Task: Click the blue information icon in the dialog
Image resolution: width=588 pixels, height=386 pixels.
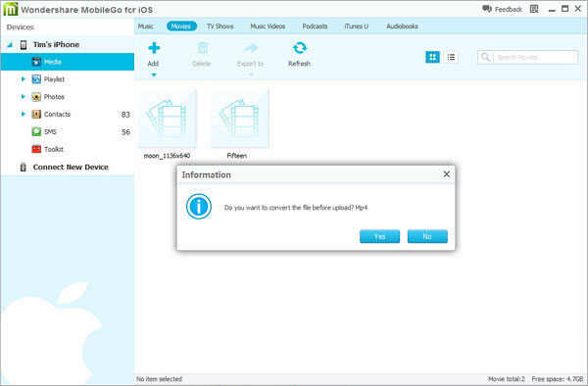Action: coord(199,206)
